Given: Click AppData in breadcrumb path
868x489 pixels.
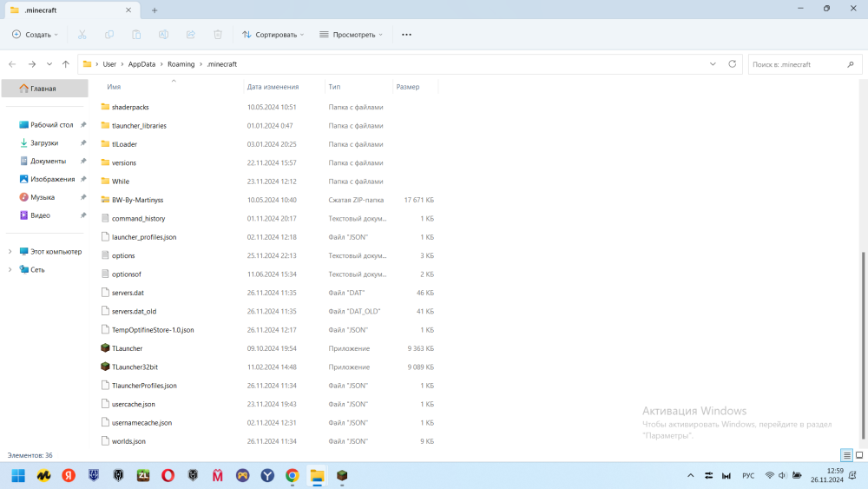Looking at the screenshot, I should coord(141,64).
